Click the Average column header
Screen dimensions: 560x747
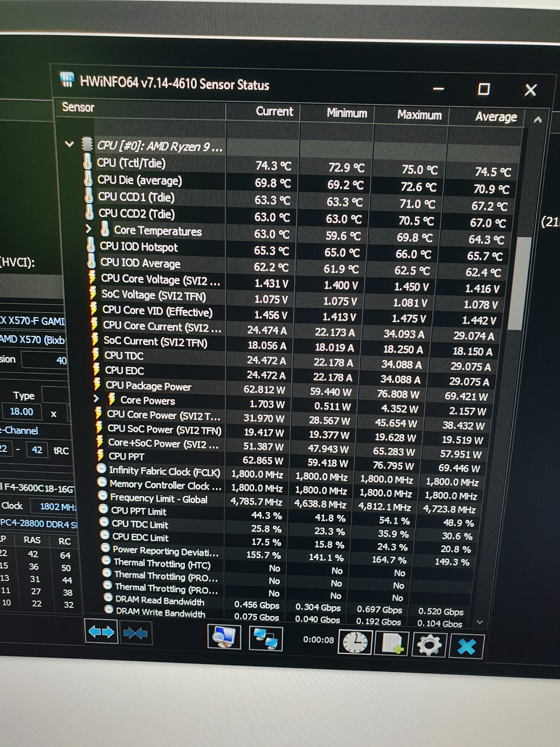pos(496,117)
